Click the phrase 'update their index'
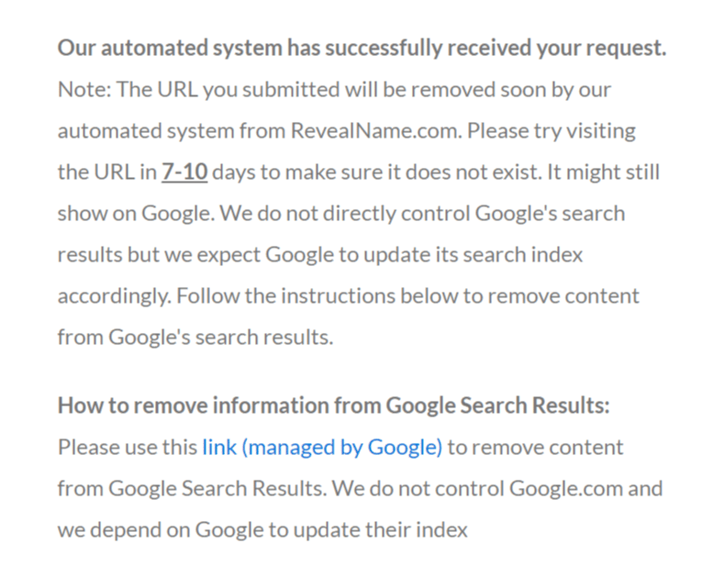 point(381,530)
